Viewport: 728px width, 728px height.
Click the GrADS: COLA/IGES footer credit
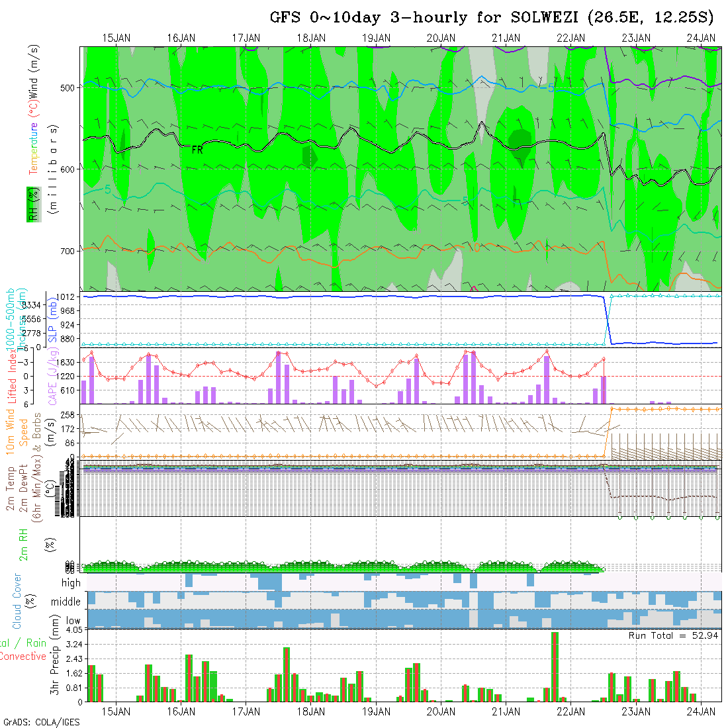41,722
